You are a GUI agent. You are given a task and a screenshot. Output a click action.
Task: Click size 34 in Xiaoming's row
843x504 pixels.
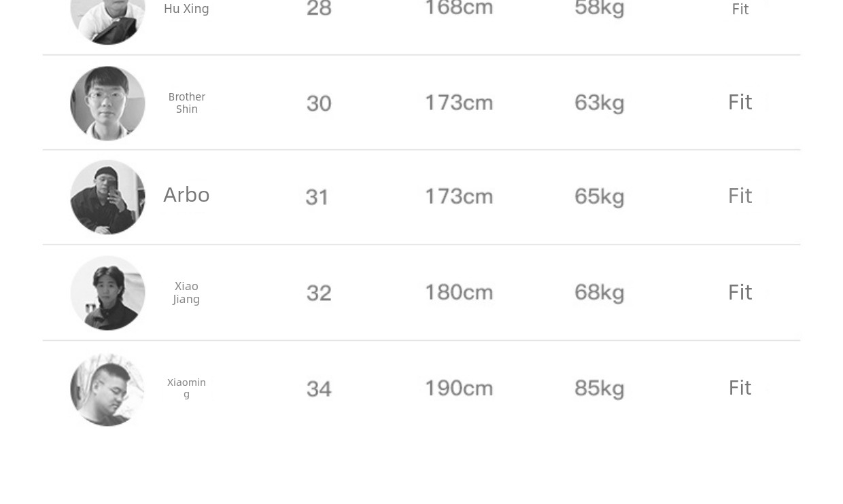click(x=319, y=389)
